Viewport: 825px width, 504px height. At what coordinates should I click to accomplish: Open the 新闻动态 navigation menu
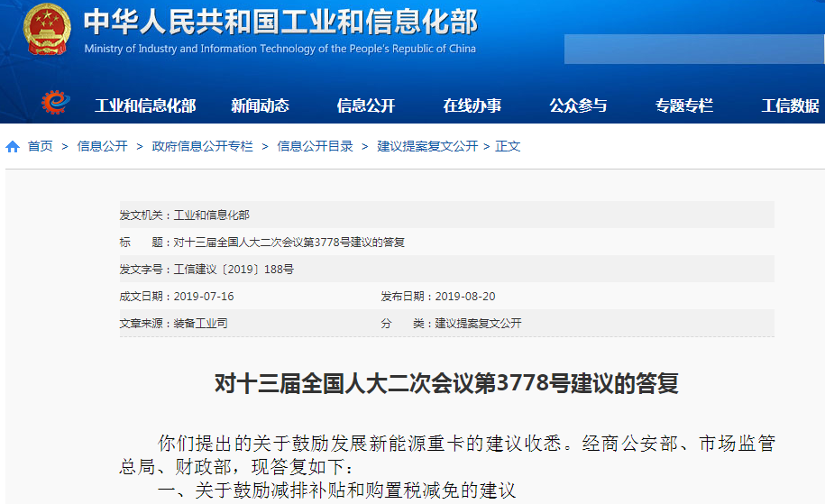(260, 105)
